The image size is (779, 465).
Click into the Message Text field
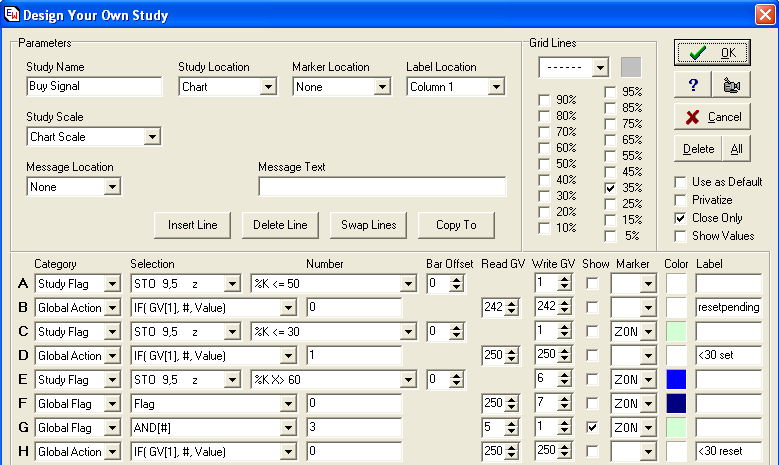coord(382,187)
